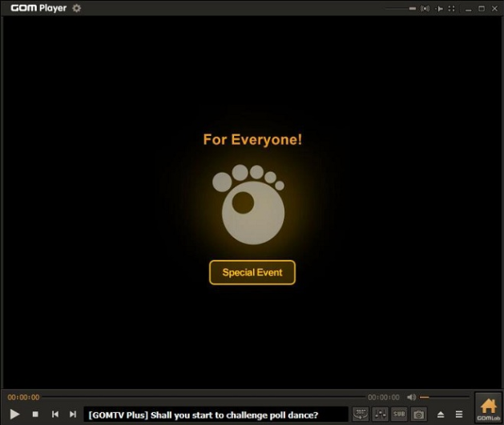The image size is (504, 425).
Task: Mute audio using the speaker icon
Action: pyautogui.click(x=411, y=397)
